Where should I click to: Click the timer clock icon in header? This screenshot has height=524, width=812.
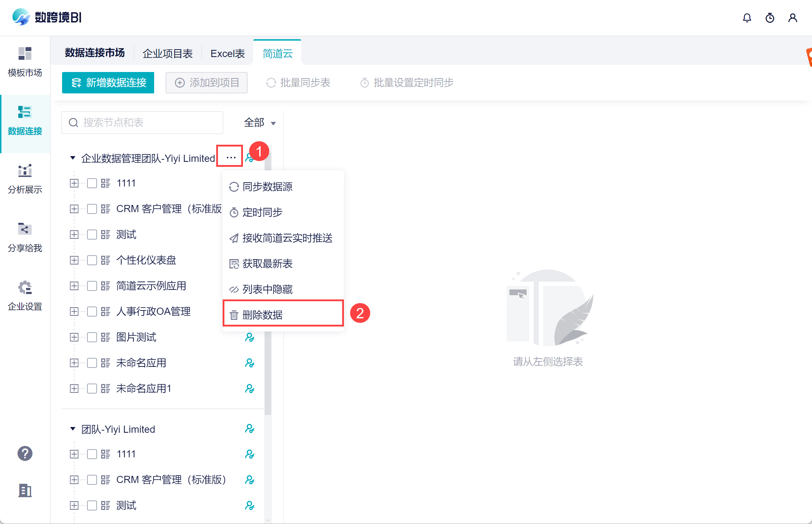770,18
